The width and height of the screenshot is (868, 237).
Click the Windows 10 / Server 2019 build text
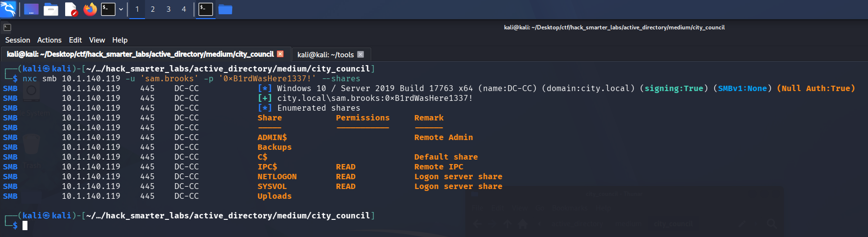tap(375, 88)
